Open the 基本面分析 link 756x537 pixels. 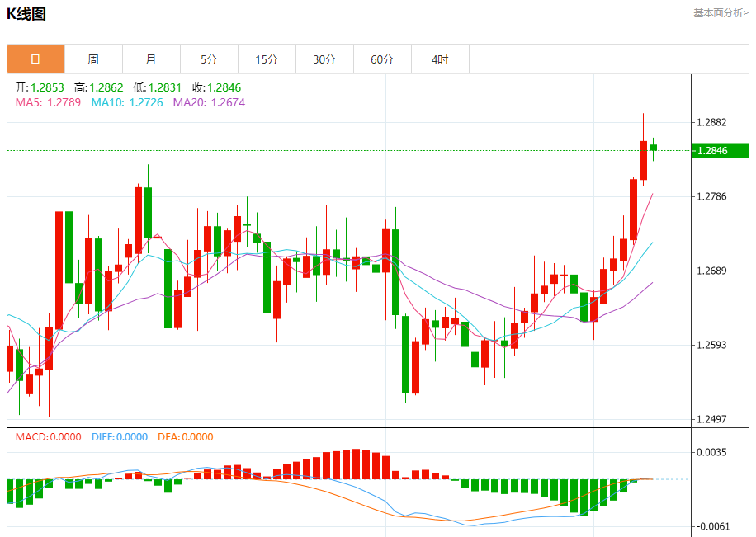pyautogui.click(x=721, y=13)
